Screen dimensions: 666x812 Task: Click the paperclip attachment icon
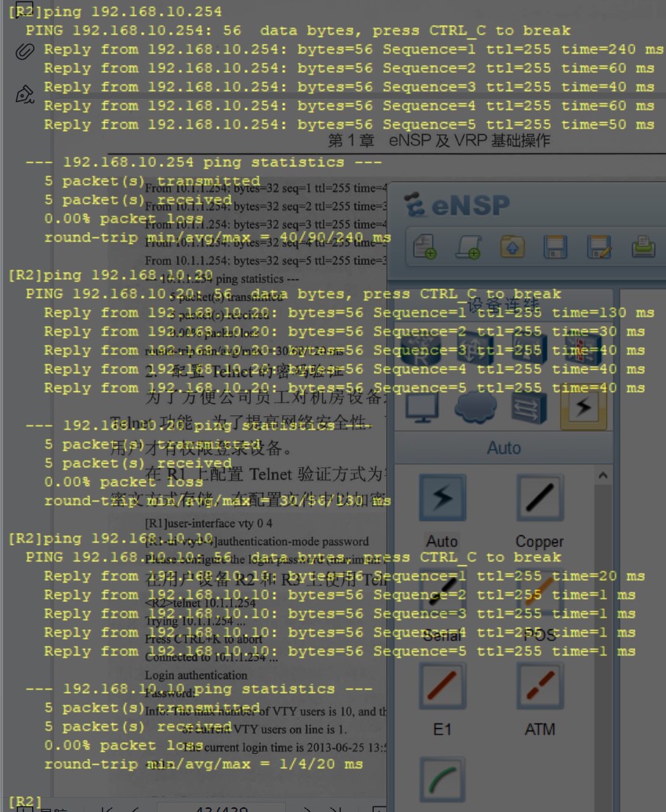tap(24, 51)
